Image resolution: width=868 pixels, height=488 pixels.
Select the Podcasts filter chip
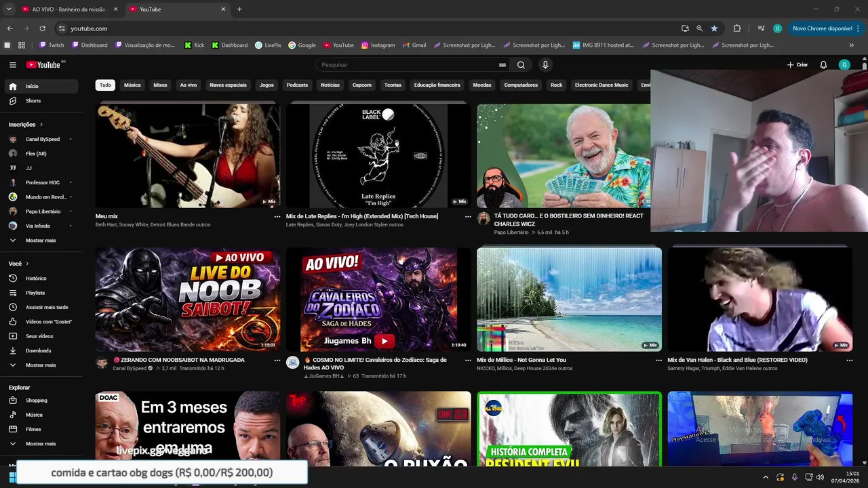(x=297, y=85)
